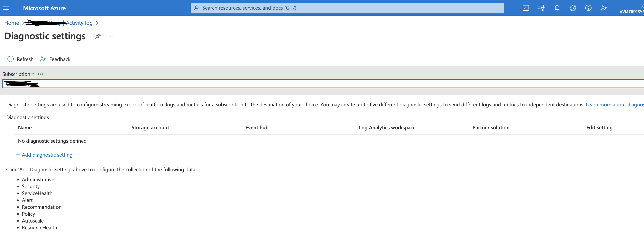View Subscription info tooltip icon
Image resolution: width=644 pixels, height=250 pixels.
pos(40,74)
